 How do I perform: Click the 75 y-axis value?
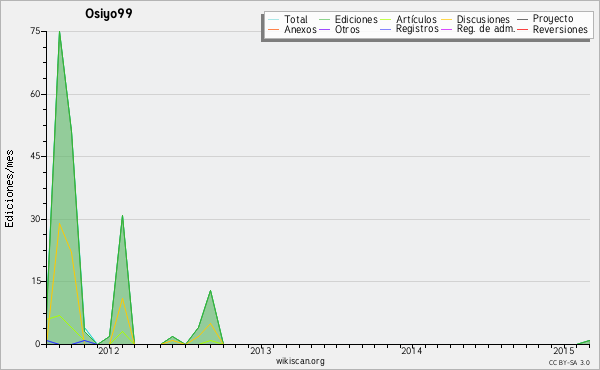[x=35, y=31]
